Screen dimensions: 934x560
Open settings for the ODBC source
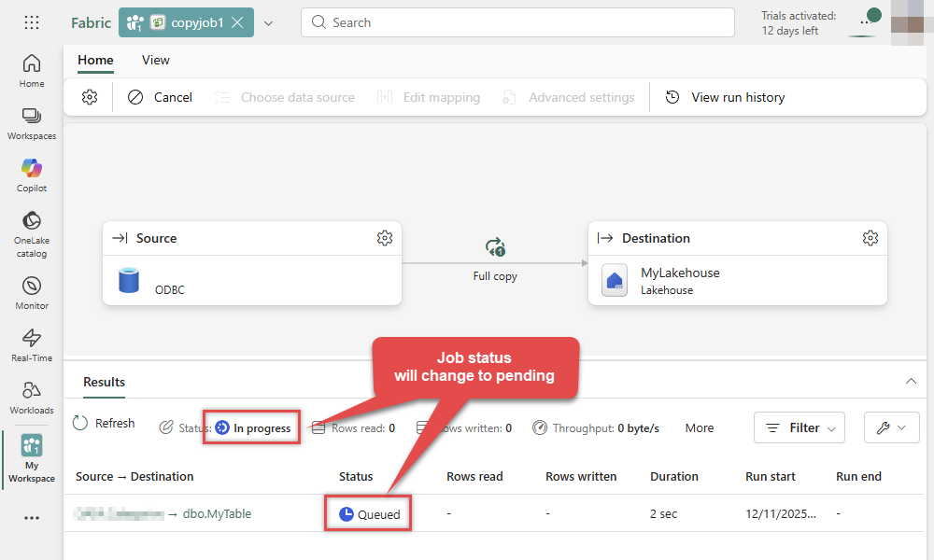point(384,238)
